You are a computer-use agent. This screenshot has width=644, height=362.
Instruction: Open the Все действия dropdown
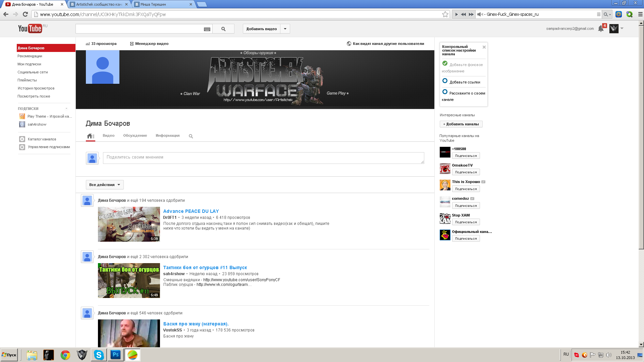[x=105, y=185]
